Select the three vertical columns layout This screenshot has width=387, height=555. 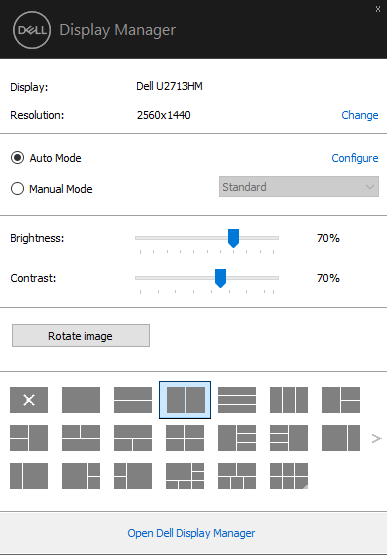point(289,400)
